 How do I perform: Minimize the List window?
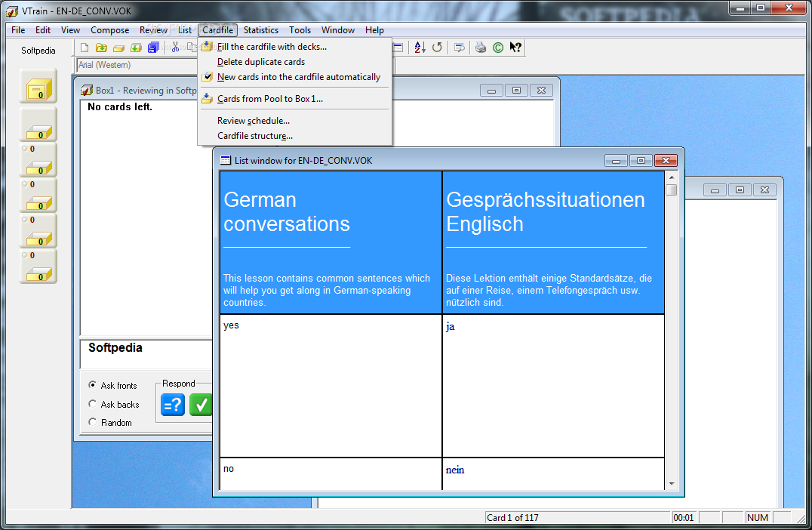pyautogui.click(x=616, y=161)
